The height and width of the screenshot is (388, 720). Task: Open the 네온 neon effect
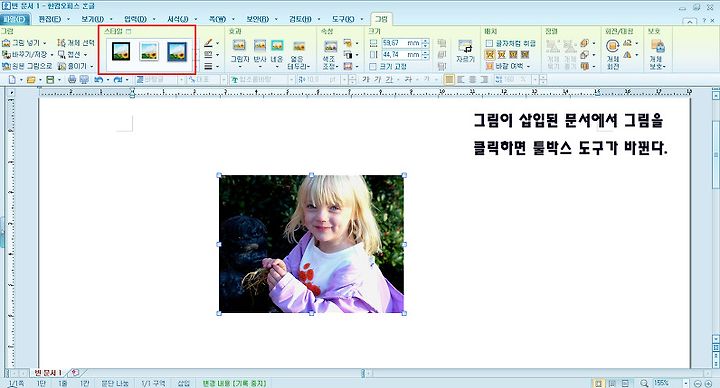277,53
